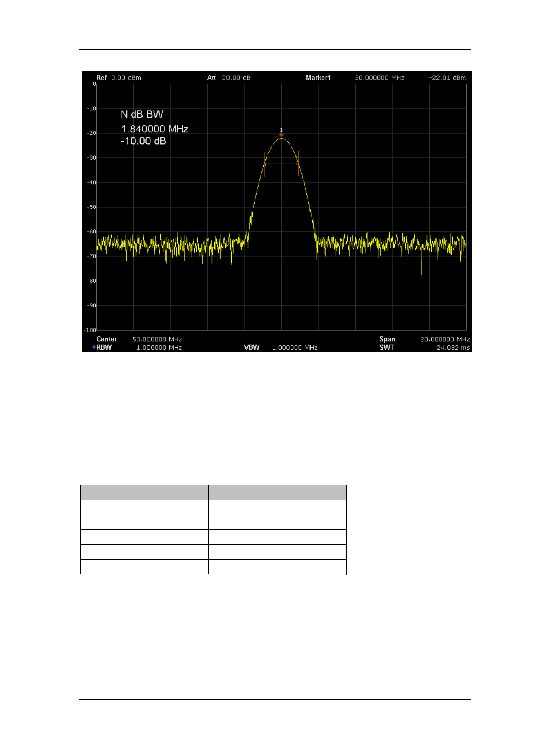Click the -100 y-axis scale label
Image resolution: width=535 pixels, height=756 pixels.
(x=90, y=330)
